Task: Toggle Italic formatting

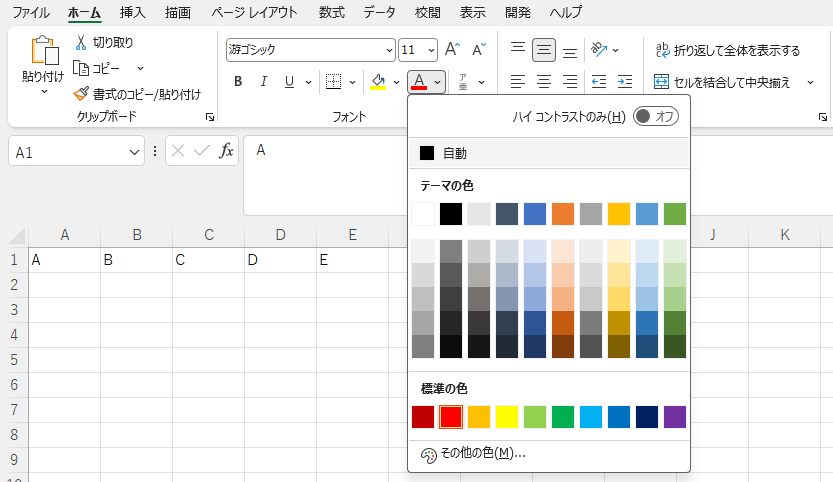Action: [x=264, y=81]
